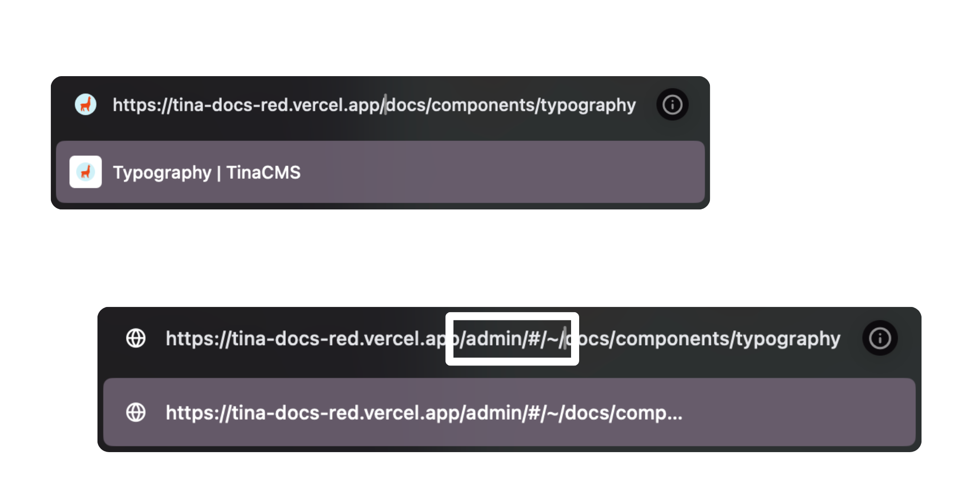
Task: Select the Typography | TinaCMS suggestion row
Action: 475,172
